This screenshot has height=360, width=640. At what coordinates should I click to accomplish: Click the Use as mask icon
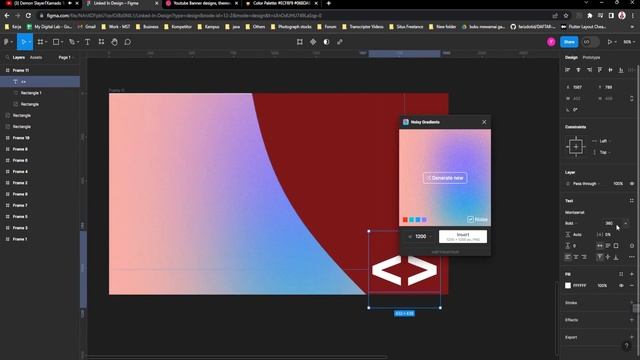[x=326, y=42]
